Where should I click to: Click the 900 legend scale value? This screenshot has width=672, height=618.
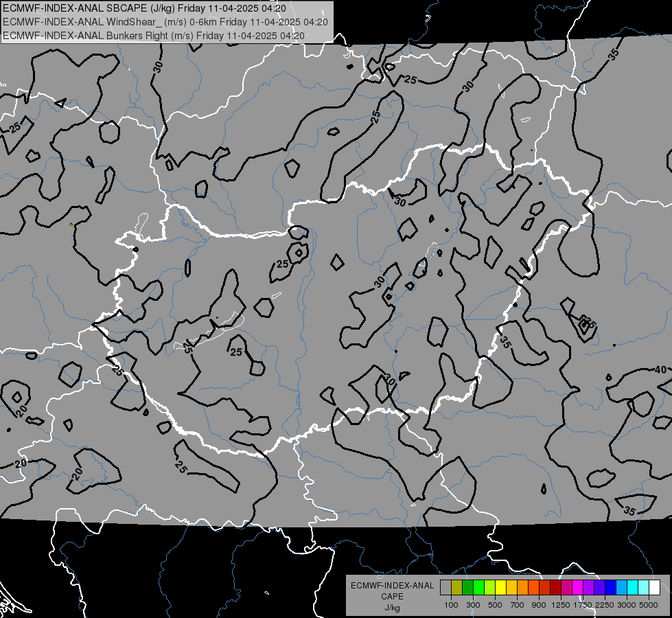(539, 605)
